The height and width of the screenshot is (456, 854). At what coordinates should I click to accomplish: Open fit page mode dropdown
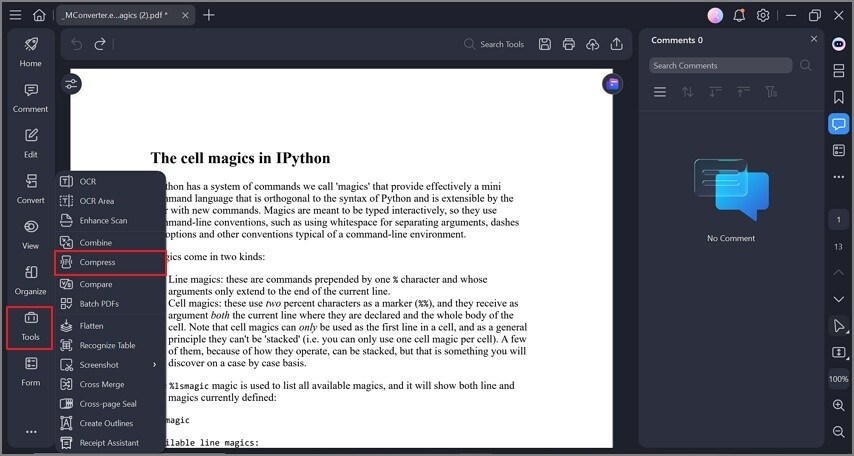(x=839, y=352)
